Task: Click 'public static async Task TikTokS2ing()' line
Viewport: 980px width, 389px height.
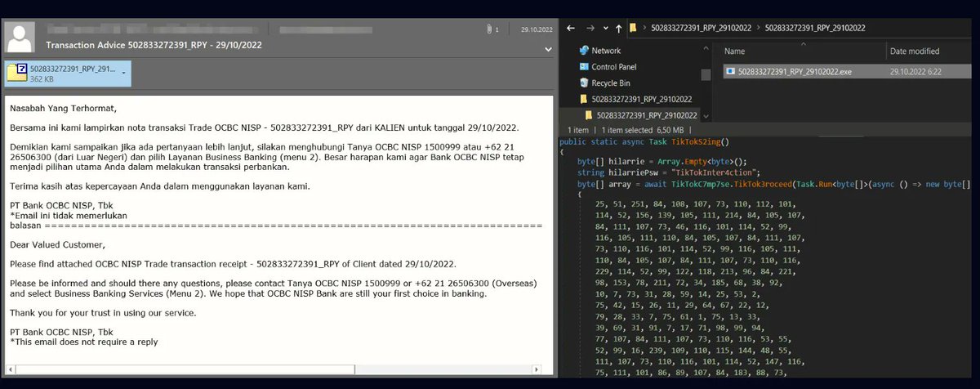Action: coord(644,141)
